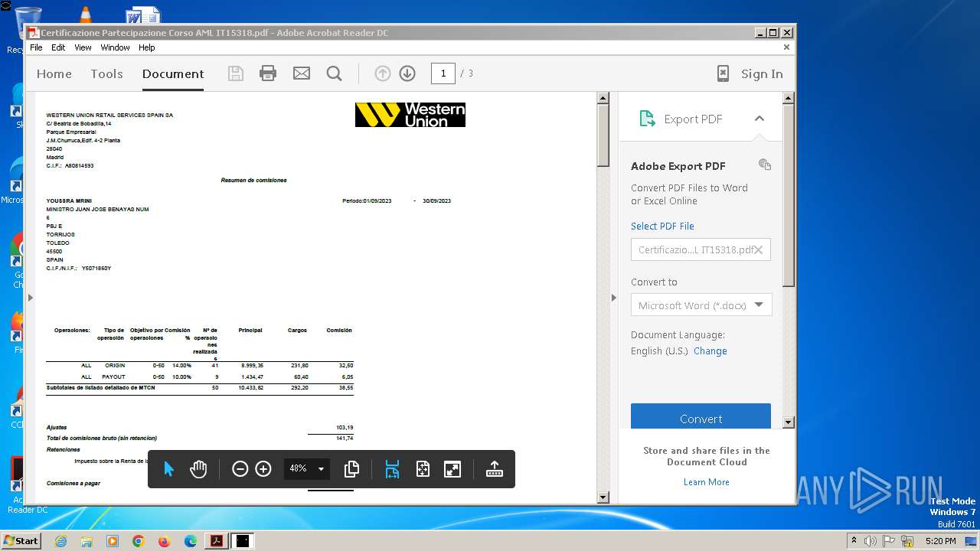Click the Start button
Image resolution: width=980 pixels, height=551 pixels.
[21, 540]
